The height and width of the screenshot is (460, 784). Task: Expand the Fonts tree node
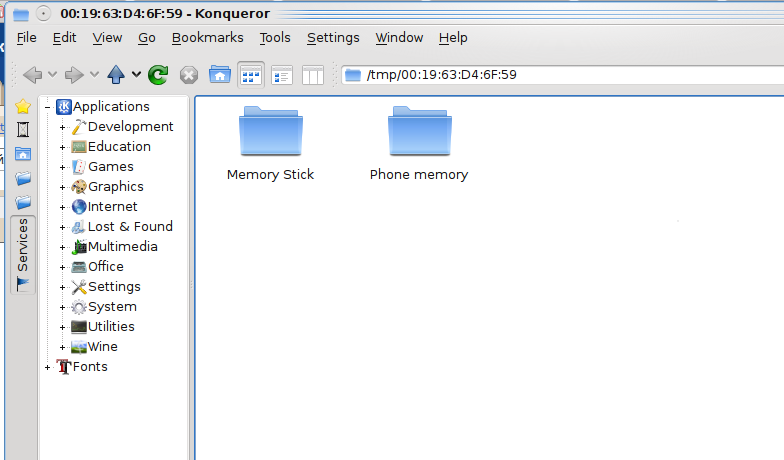[x=48, y=367]
